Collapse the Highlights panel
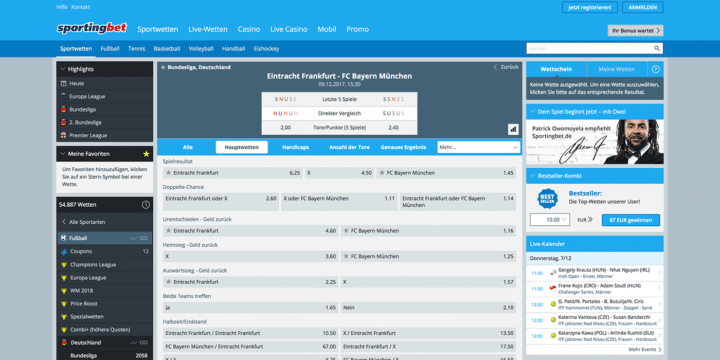 [x=62, y=69]
